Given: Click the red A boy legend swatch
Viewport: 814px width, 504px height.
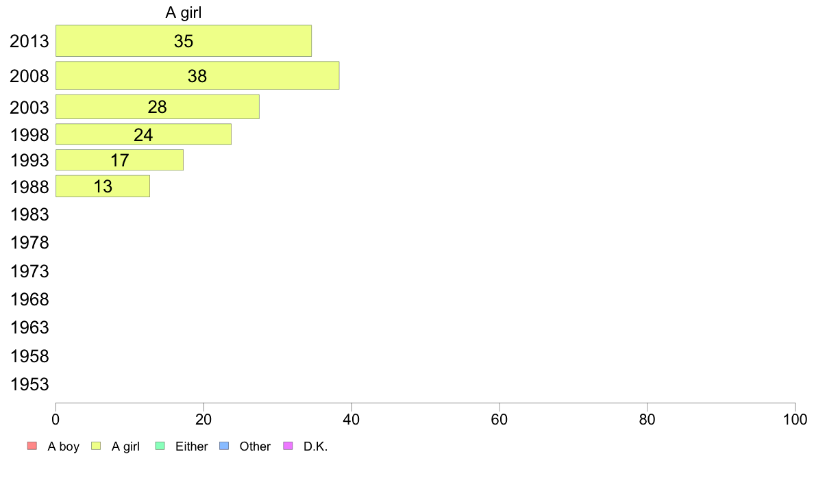Looking at the screenshot, I should (x=32, y=446).
